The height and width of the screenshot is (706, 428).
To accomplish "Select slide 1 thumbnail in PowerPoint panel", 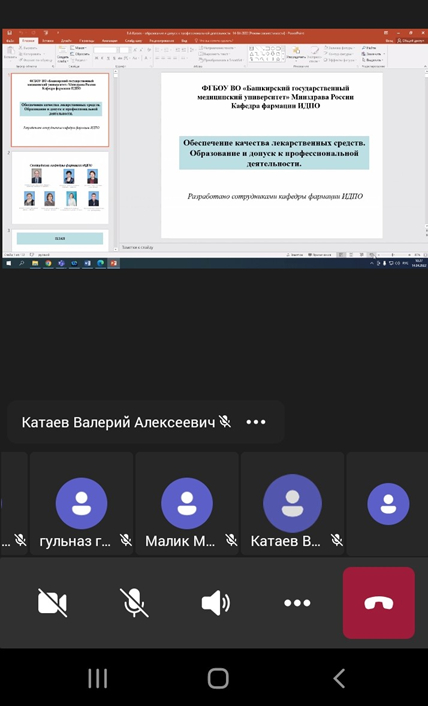I will [x=60, y=110].
